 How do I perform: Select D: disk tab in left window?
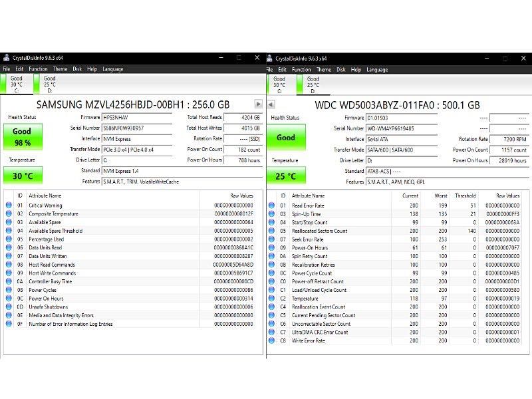(49, 84)
